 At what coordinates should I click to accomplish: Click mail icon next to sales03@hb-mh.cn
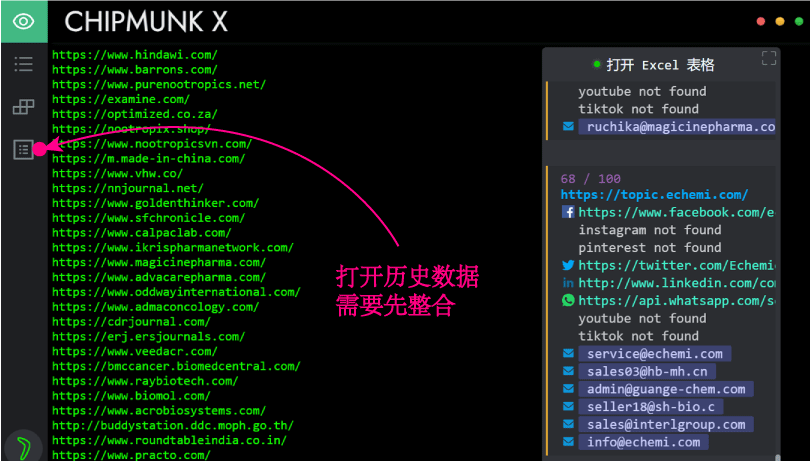point(568,371)
